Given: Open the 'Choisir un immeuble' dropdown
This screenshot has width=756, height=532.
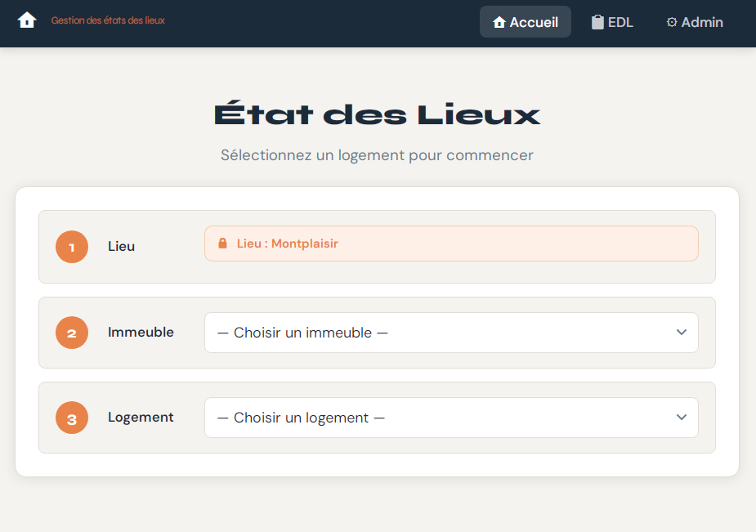Looking at the screenshot, I should [x=450, y=333].
